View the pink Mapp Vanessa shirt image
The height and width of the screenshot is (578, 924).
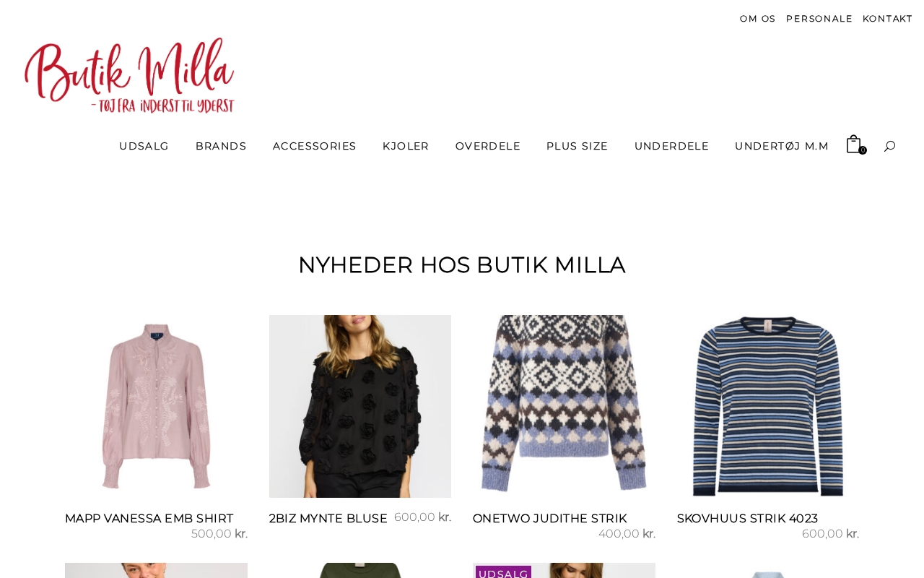pyautogui.click(x=156, y=406)
